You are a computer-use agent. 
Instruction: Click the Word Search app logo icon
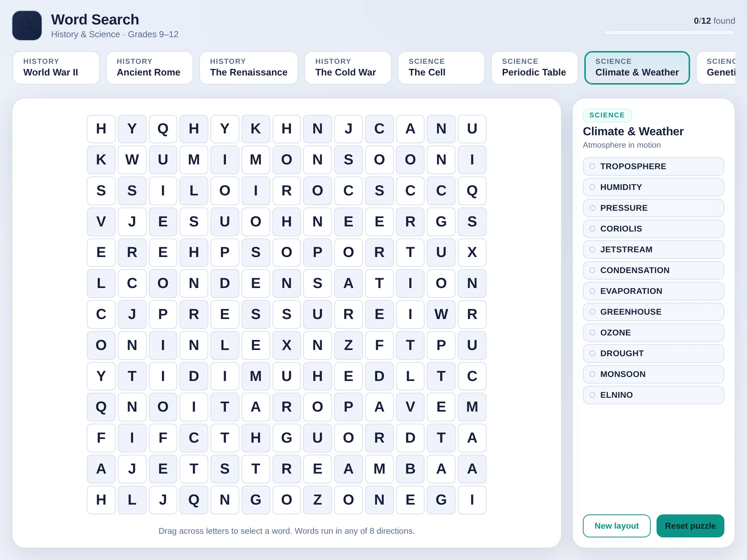click(x=27, y=26)
